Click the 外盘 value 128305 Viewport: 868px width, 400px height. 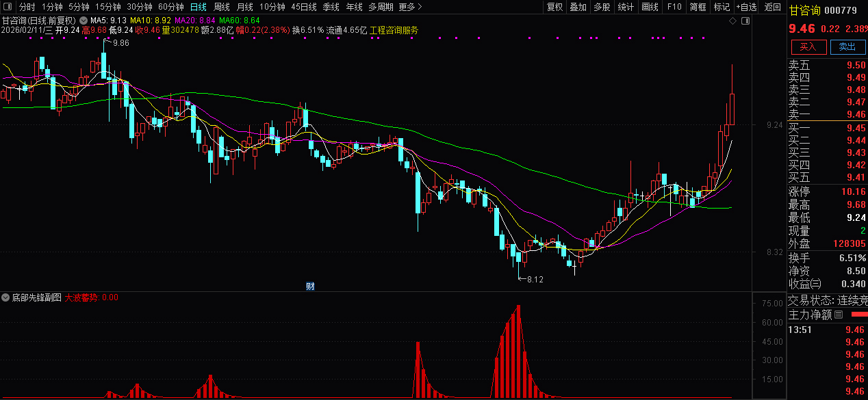coord(849,243)
